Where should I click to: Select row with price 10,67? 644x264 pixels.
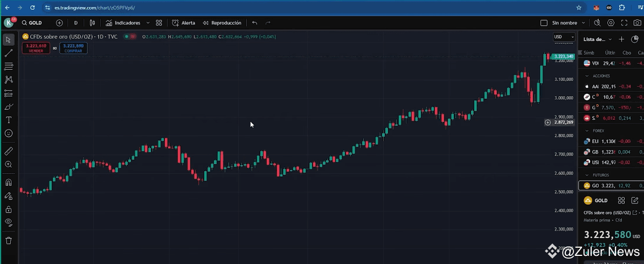coord(611,97)
